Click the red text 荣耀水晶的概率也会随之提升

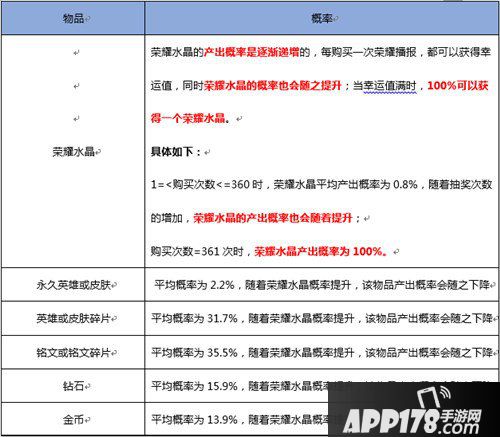click(273, 86)
